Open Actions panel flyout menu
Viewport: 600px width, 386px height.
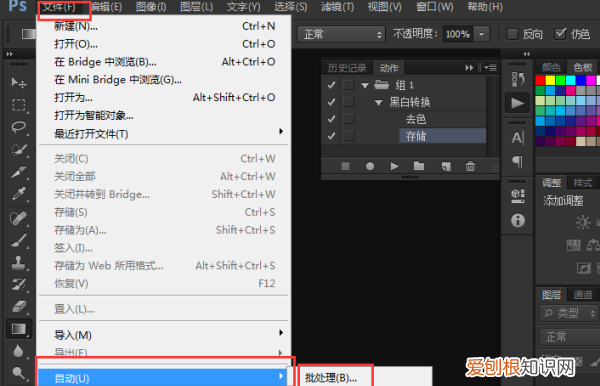point(490,68)
